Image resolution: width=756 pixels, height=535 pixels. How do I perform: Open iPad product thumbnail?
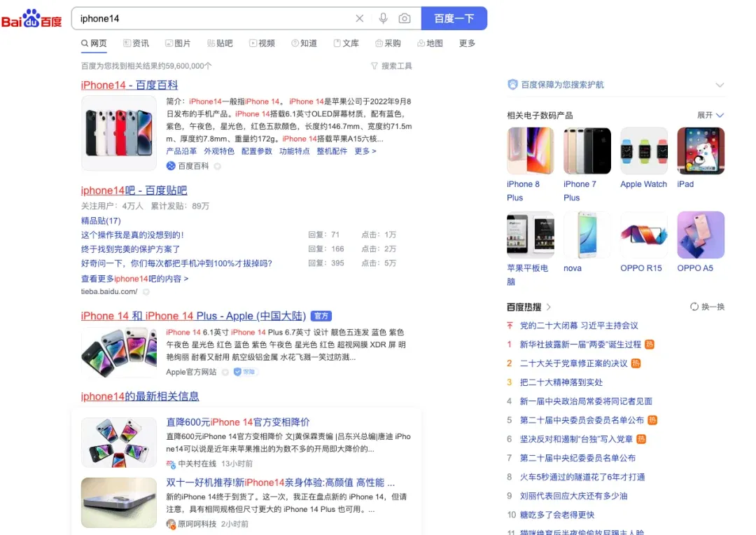pyautogui.click(x=701, y=151)
